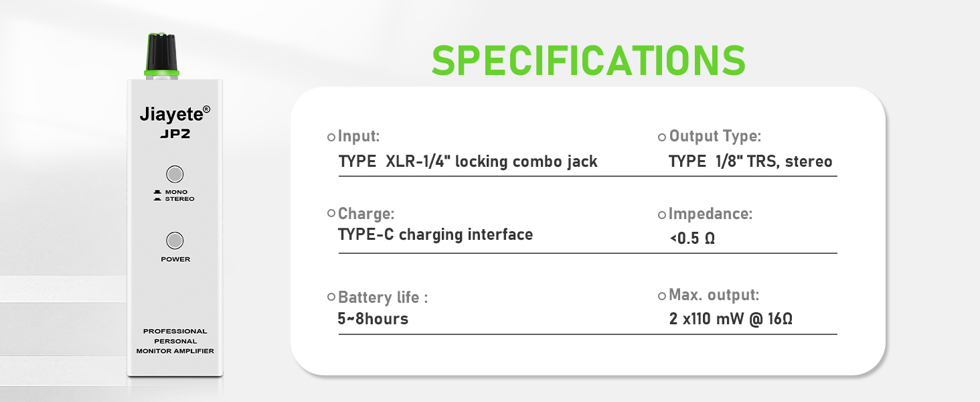This screenshot has width=980, height=402.
Task: Click the Jiayete brand logo
Action: tap(175, 114)
